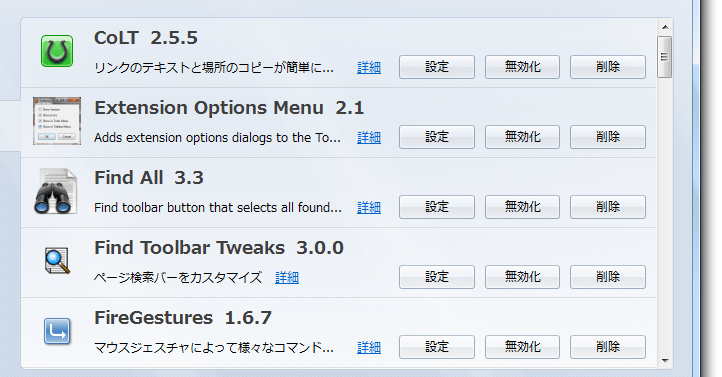This screenshot has height=377, width=722.
Task: Open 詳細 link for CoLT
Action: point(369,68)
